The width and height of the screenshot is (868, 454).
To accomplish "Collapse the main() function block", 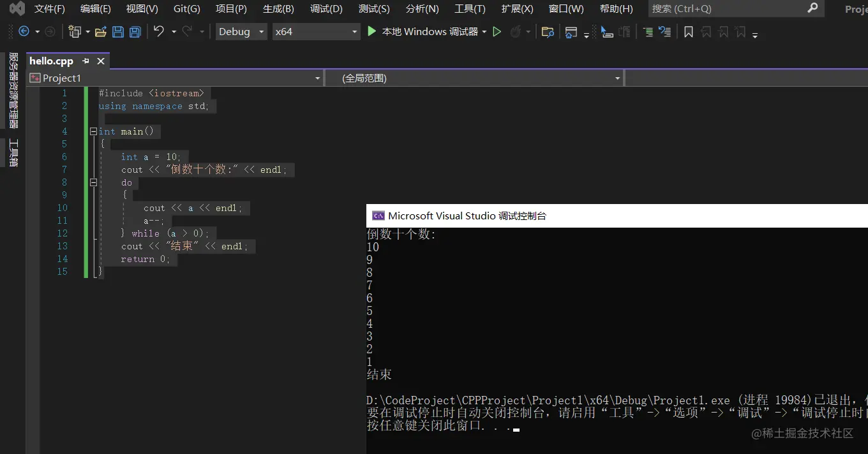I will tap(94, 131).
